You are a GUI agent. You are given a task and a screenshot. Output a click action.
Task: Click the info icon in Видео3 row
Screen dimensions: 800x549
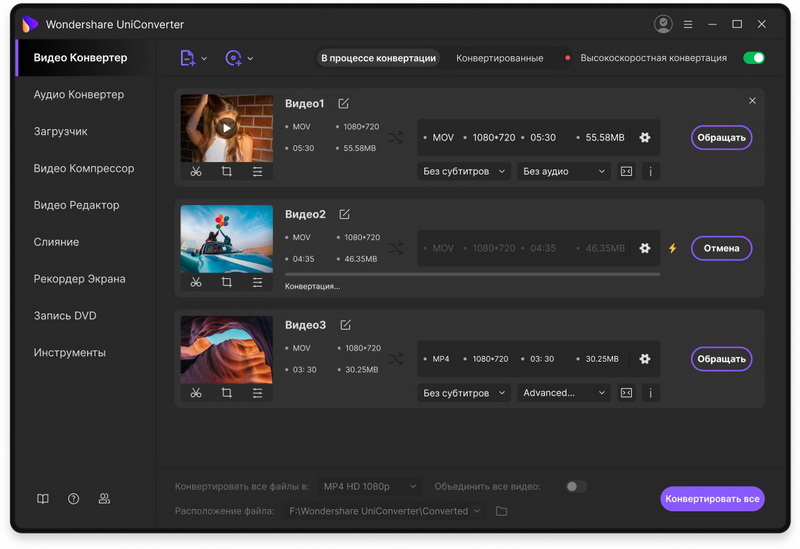point(651,393)
